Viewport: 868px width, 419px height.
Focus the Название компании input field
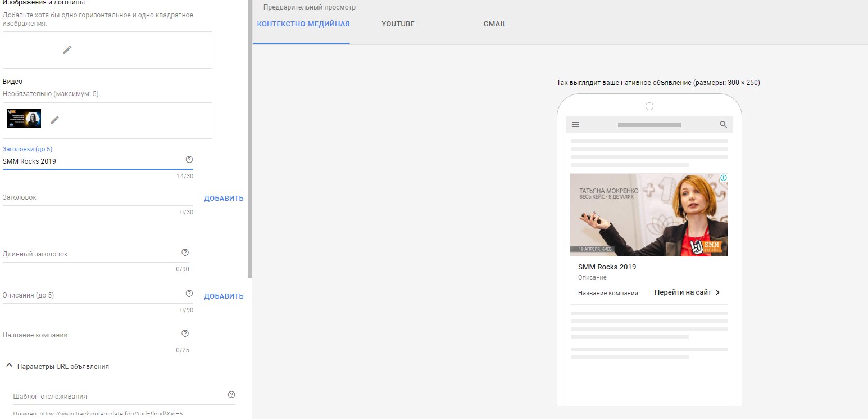[96, 335]
